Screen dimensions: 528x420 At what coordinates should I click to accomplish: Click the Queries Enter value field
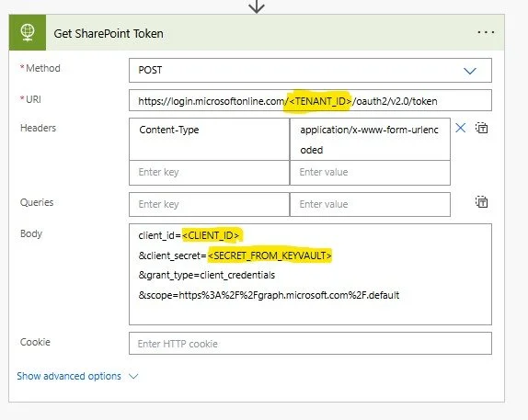coord(370,204)
